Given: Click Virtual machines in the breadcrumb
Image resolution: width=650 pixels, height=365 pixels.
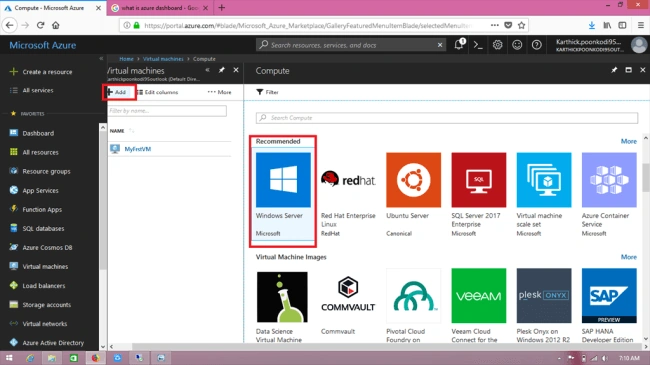Looking at the screenshot, I should coord(163,59).
